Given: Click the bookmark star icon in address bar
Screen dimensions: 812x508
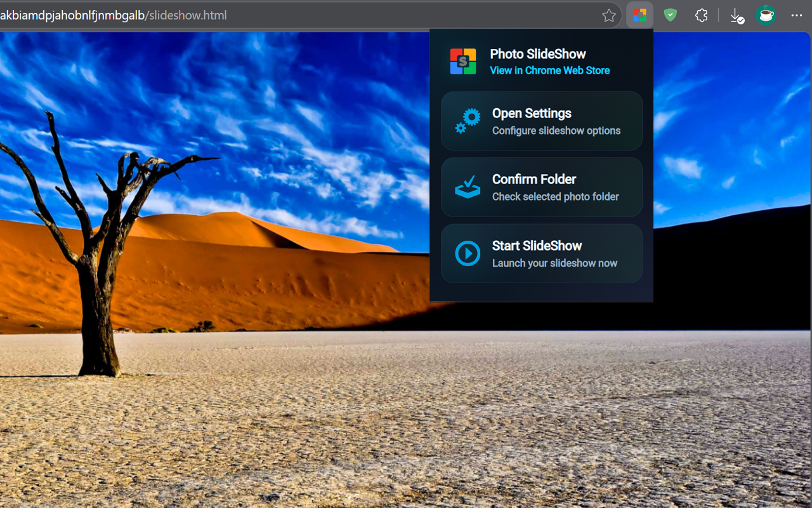Looking at the screenshot, I should (x=609, y=15).
